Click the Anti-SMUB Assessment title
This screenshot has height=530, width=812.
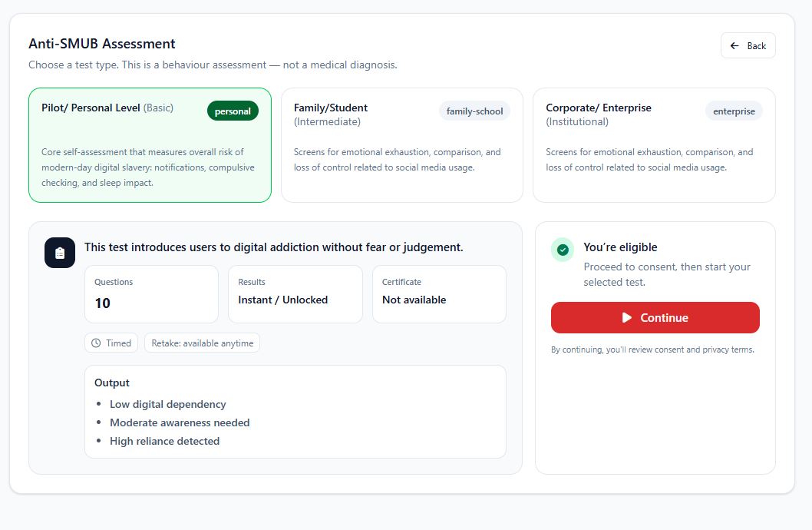coord(102,44)
